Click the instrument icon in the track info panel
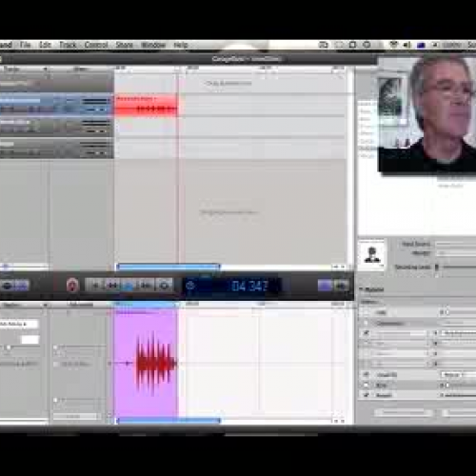 pos(371,254)
